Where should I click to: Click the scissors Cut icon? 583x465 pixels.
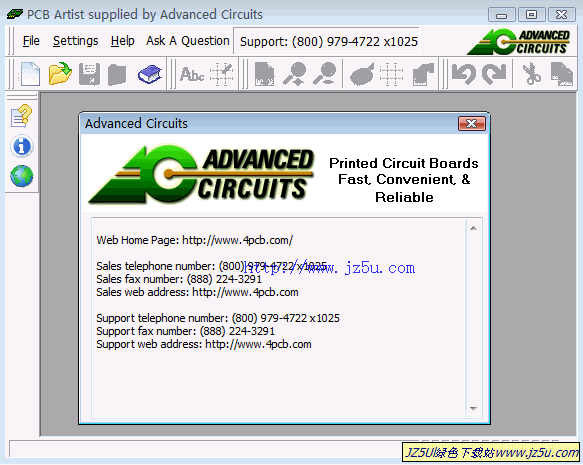531,74
